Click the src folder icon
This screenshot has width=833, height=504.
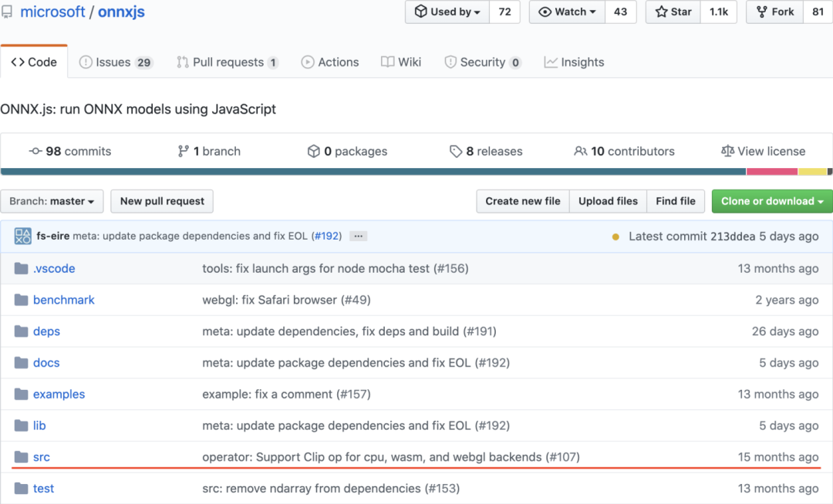click(x=22, y=457)
